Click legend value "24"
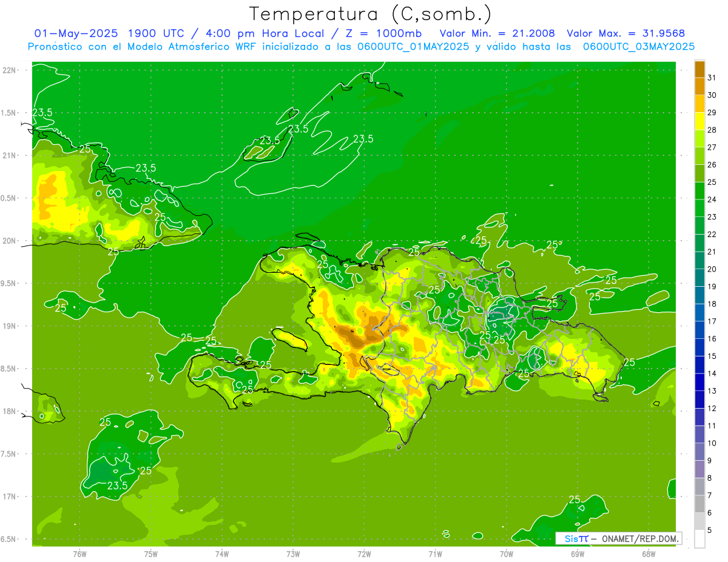Screen dimensions: 728x562 (x=711, y=199)
